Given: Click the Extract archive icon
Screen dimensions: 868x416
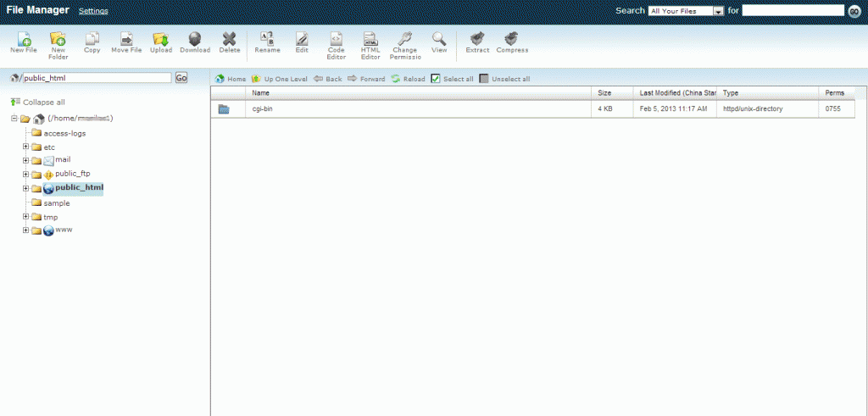Looking at the screenshot, I should point(477,39).
